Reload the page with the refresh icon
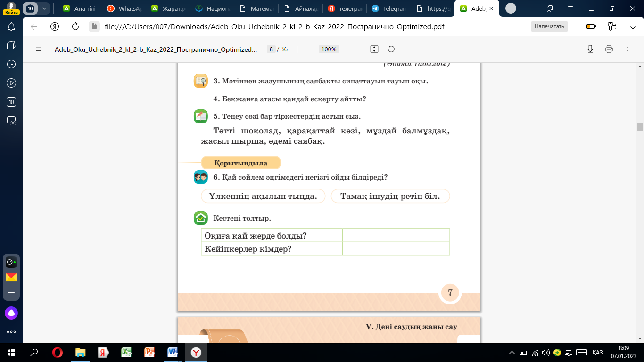 pos(75,26)
